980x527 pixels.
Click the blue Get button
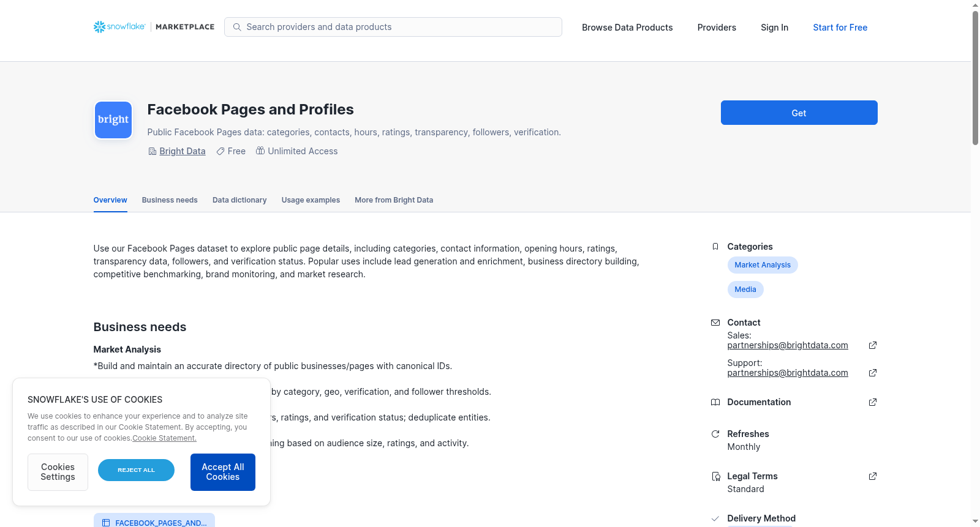point(799,113)
